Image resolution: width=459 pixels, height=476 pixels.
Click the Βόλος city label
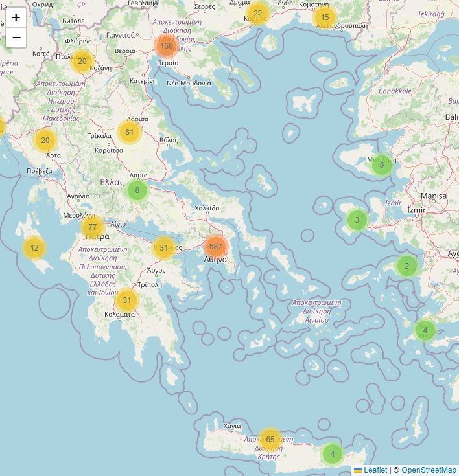pos(169,140)
